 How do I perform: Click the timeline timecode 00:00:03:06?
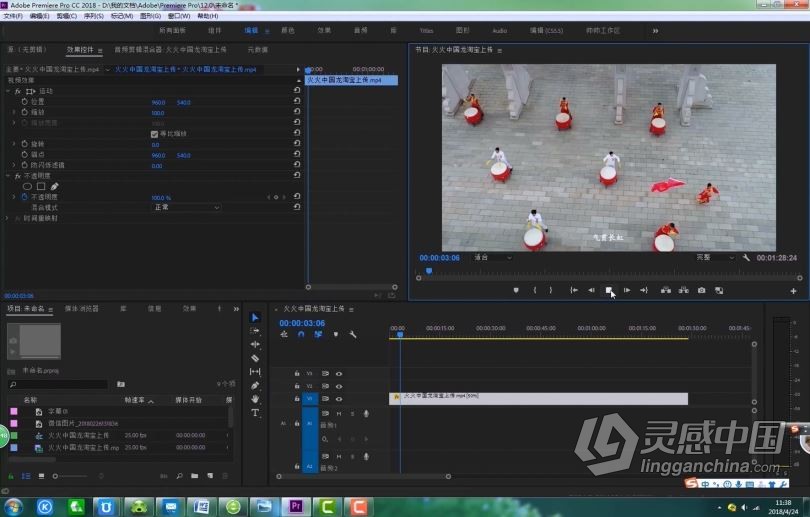tap(302, 323)
